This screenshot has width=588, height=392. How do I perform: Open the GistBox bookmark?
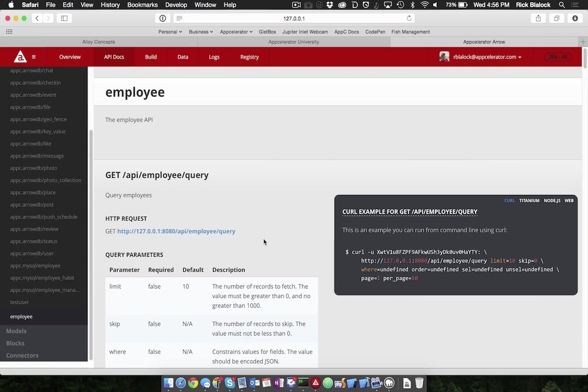click(x=268, y=32)
